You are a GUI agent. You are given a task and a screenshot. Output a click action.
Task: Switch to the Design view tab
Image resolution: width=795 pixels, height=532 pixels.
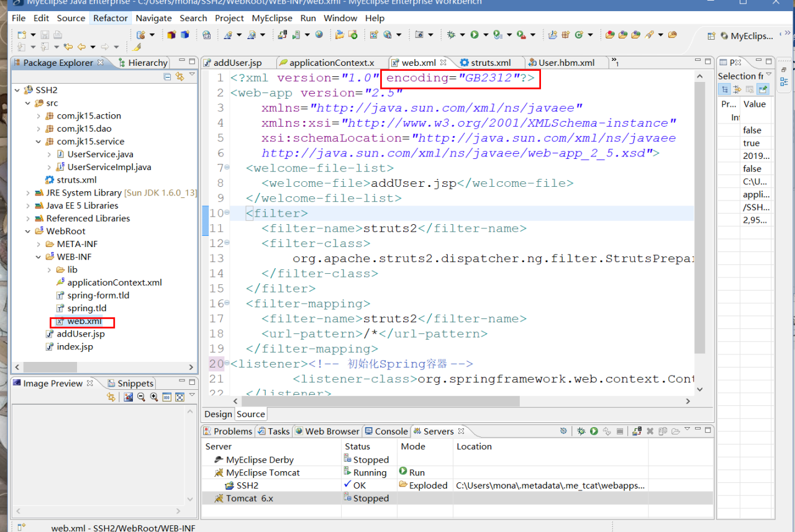pyautogui.click(x=219, y=414)
